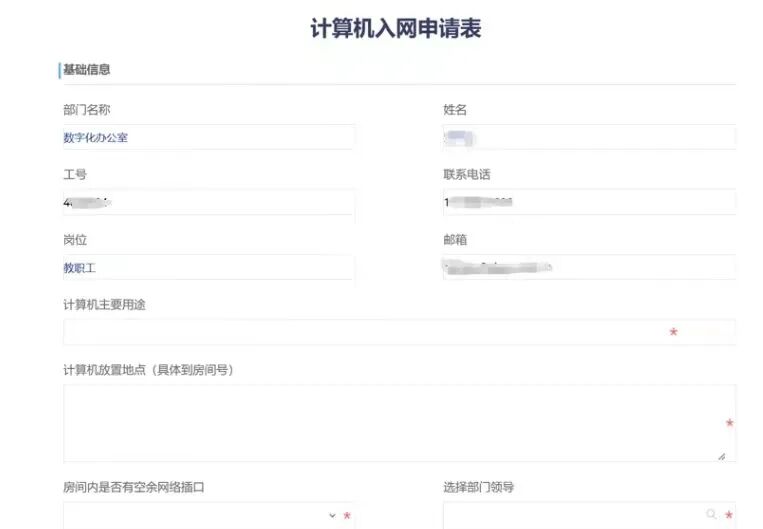This screenshot has height=529, width=763.
Task: Click the 部门名称 input field
Action: (209, 137)
